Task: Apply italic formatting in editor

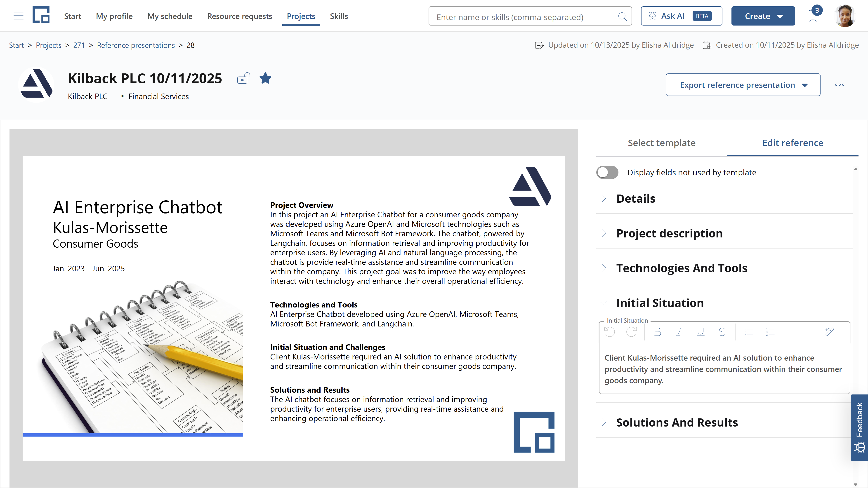Action: pyautogui.click(x=679, y=332)
